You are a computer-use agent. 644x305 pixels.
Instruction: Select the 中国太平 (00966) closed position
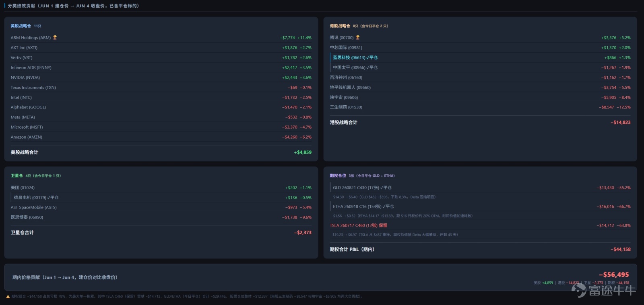pyautogui.click(x=355, y=68)
